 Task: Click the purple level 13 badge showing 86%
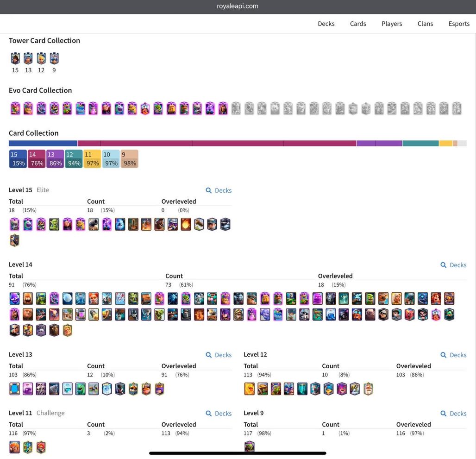pyautogui.click(x=55, y=159)
